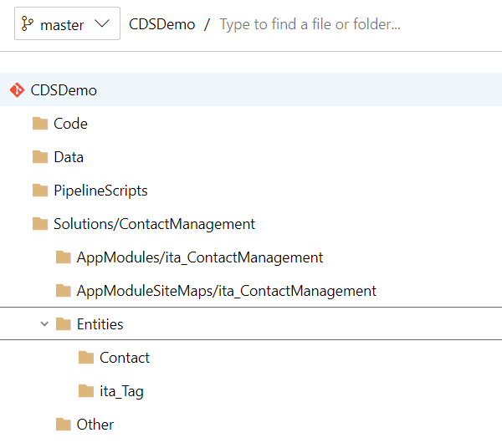Click the Data folder icon
The width and height of the screenshot is (502, 448).
[40, 157]
